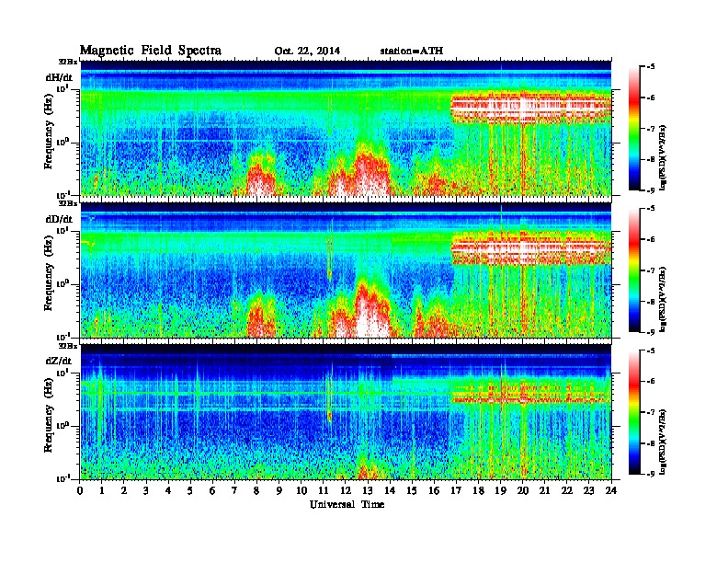
Task: Click the -9 label on dH/dt color scale
Action: pos(651,190)
